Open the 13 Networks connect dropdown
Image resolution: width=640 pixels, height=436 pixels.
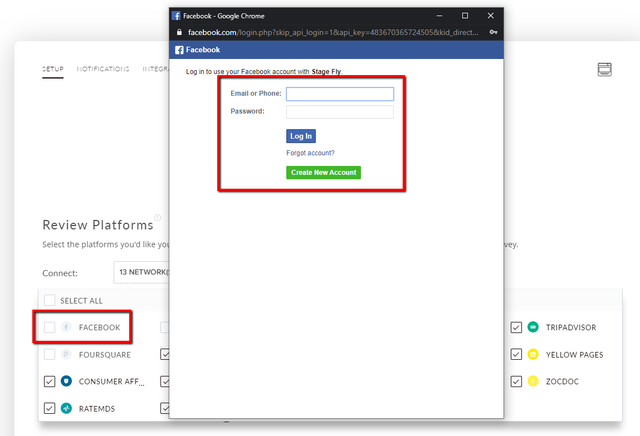point(141,272)
